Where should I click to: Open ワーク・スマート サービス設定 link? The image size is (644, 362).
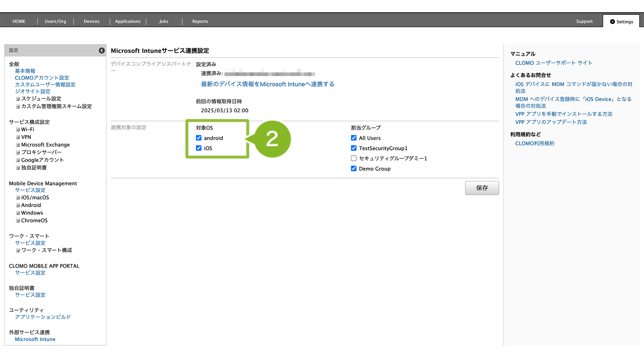coord(30,243)
